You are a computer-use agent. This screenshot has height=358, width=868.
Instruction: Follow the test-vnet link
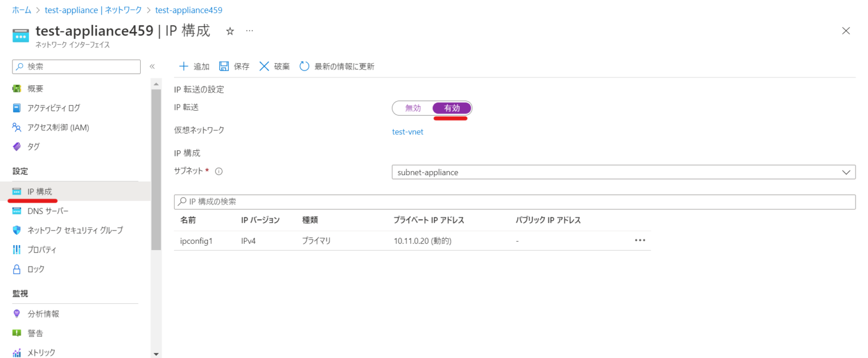[407, 132]
